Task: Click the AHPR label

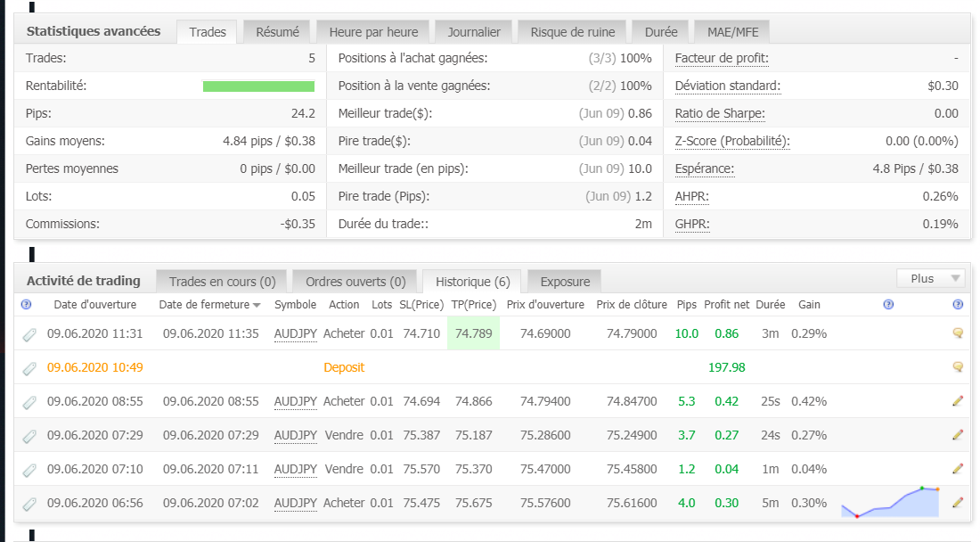Action: coord(692,196)
